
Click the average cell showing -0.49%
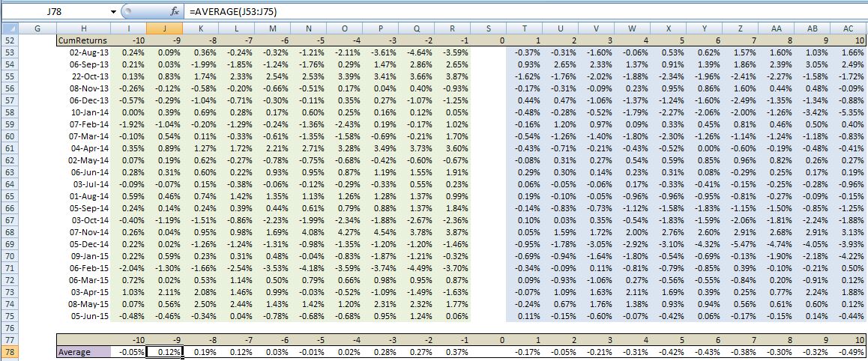click(849, 351)
